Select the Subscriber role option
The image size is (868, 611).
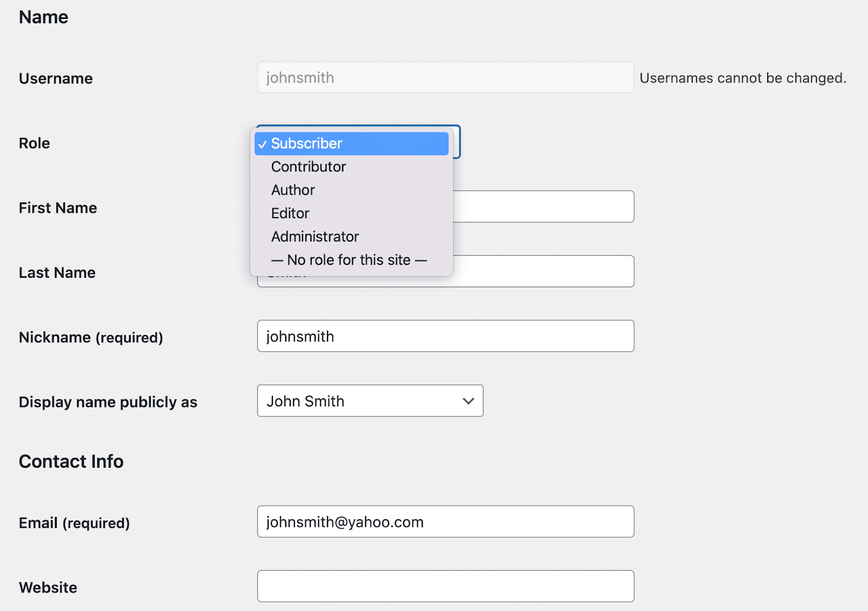point(307,144)
